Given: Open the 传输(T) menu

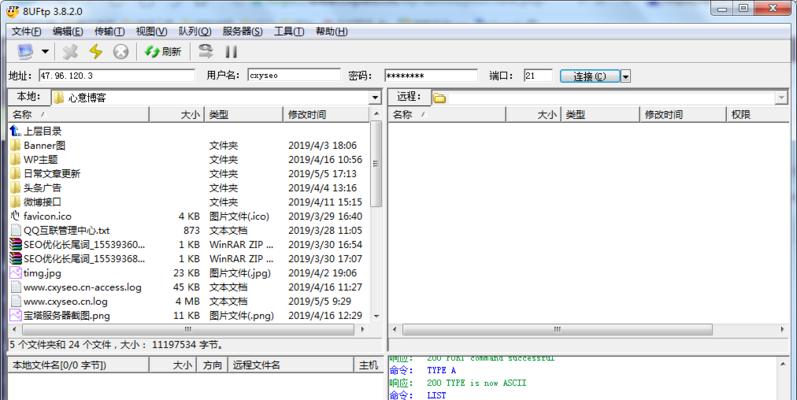Looking at the screenshot, I should [x=109, y=32].
